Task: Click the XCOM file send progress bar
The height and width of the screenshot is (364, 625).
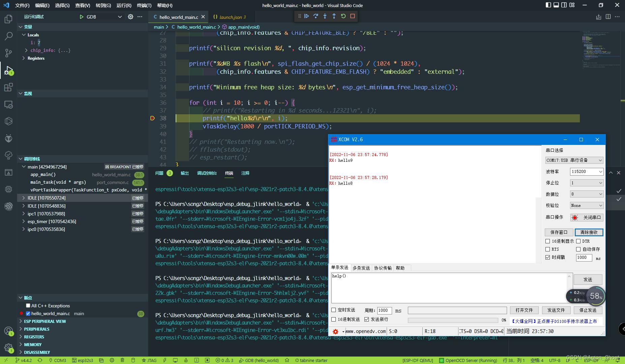Action: (453, 320)
